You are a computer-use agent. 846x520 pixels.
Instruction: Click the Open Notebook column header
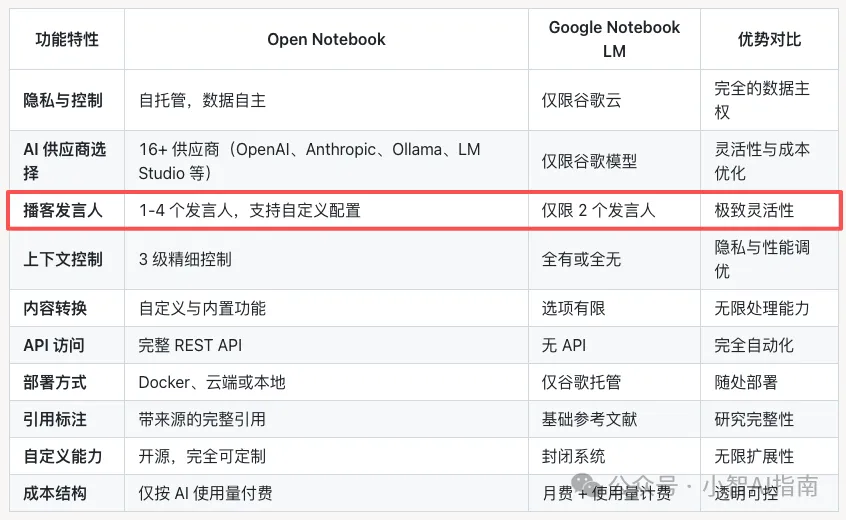[x=326, y=40]
